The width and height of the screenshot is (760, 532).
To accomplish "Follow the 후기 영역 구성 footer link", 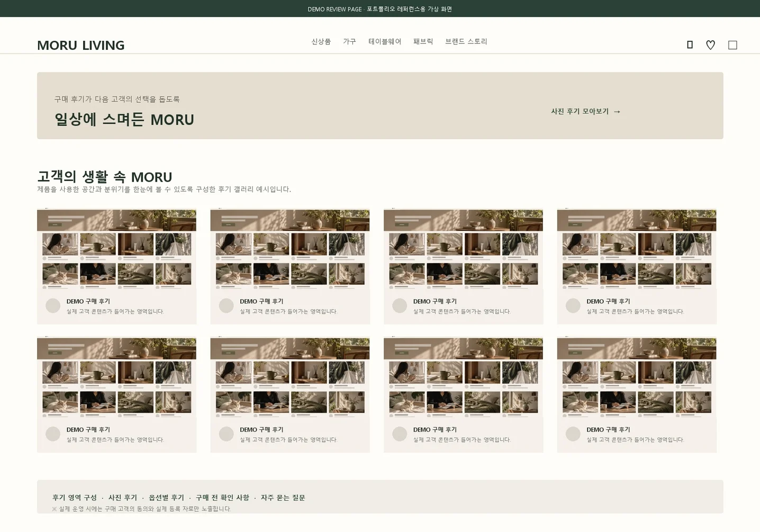I will coord(75,498).
